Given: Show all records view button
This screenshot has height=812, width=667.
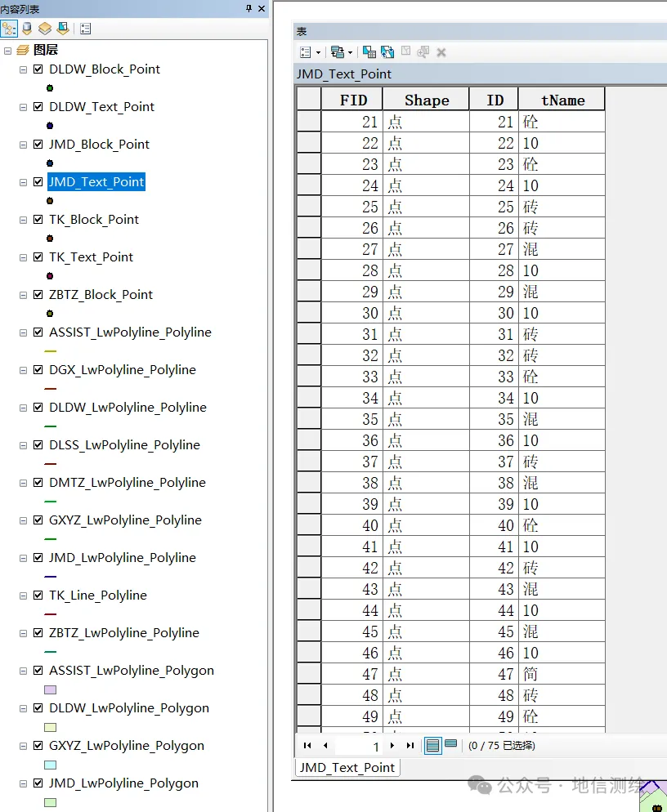Looking at the screenshot, I should point(432,746).
